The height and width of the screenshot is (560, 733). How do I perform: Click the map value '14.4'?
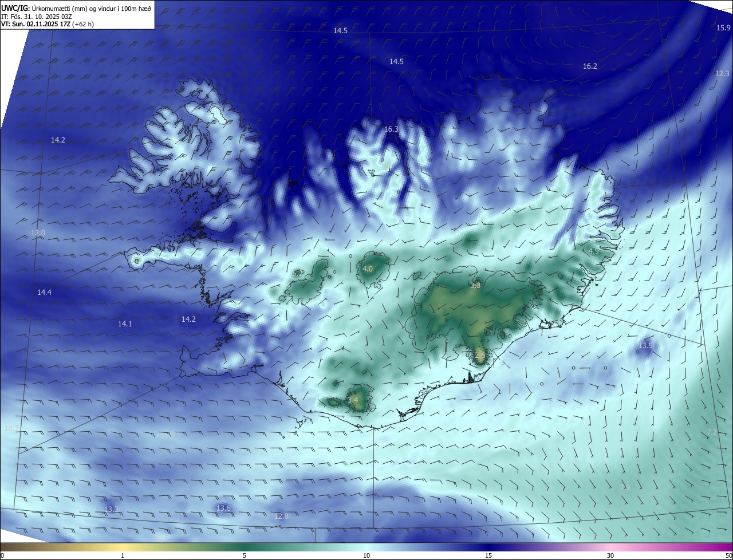pyautogui.click(x=45, y=292)
